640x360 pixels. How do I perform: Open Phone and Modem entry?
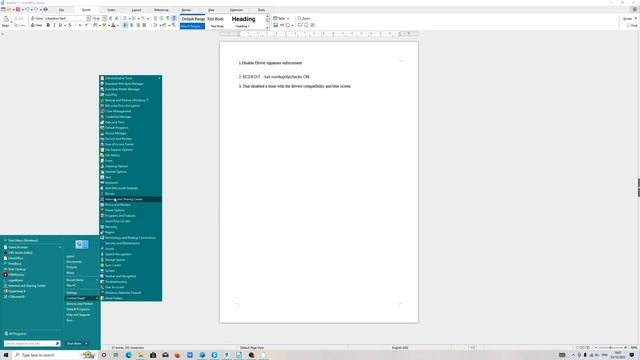(x=131, y=204)
